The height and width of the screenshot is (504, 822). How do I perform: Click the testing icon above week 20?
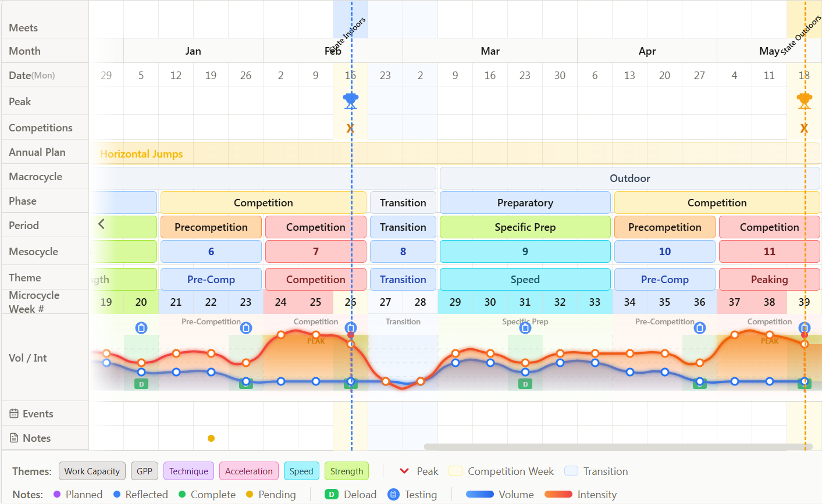coord(141,328)
